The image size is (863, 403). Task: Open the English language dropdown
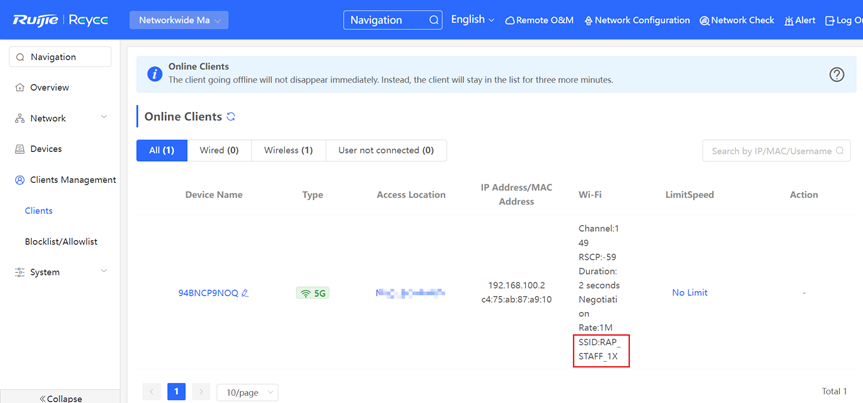pos(473,20)
